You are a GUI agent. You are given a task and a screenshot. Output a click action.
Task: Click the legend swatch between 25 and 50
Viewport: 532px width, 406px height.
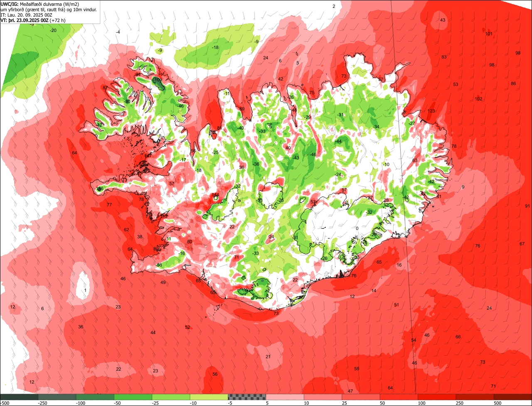coord(361,397)
